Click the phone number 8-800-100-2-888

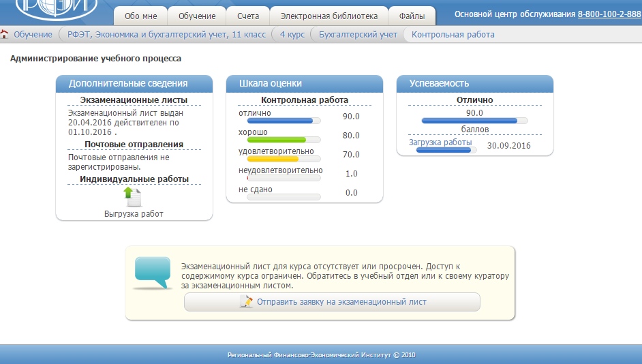pos(609,14)
